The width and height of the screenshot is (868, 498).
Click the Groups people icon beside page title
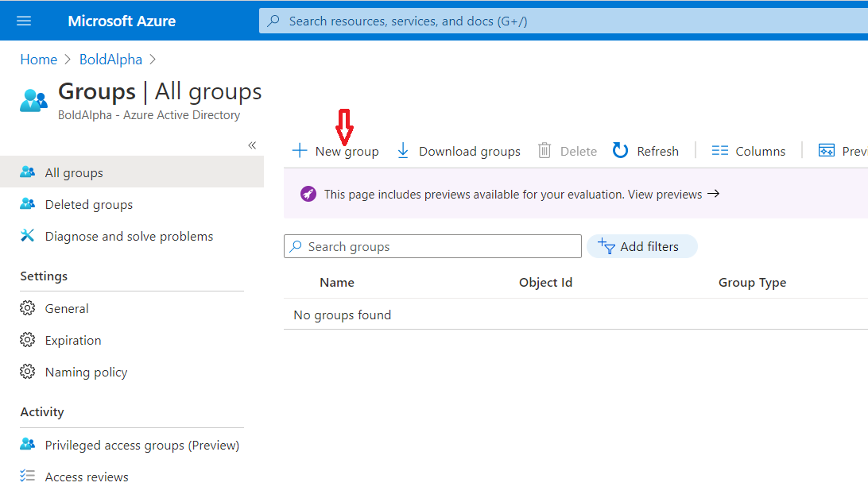[x=33, y=101]
